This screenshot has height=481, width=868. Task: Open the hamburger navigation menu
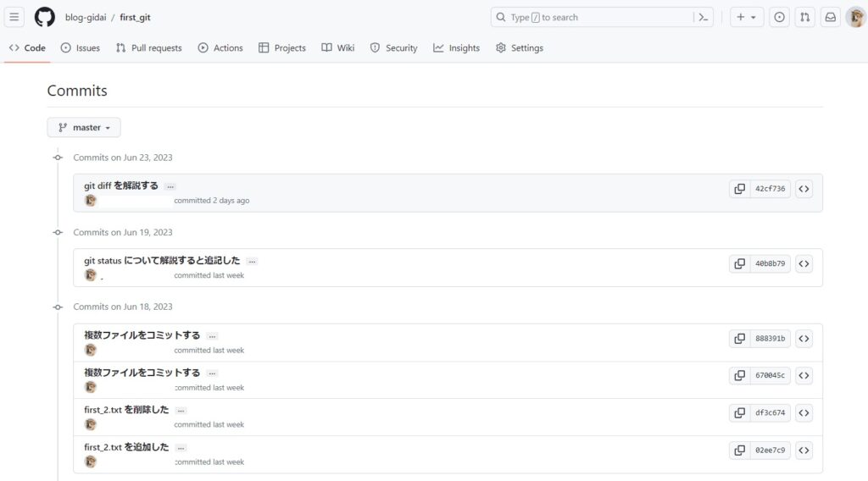click(x=14, y=17)
